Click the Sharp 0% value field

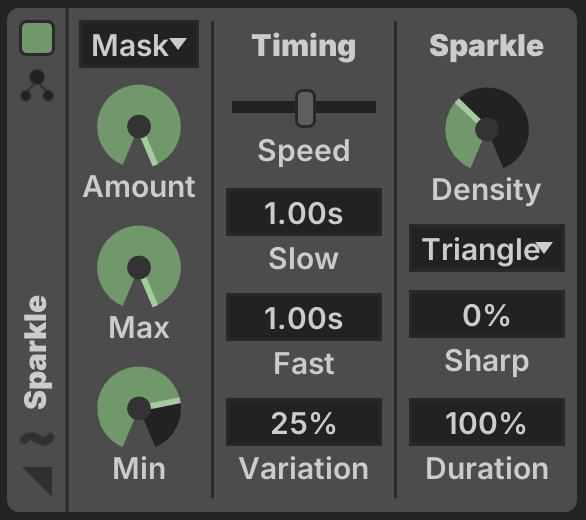click(487, 314)
